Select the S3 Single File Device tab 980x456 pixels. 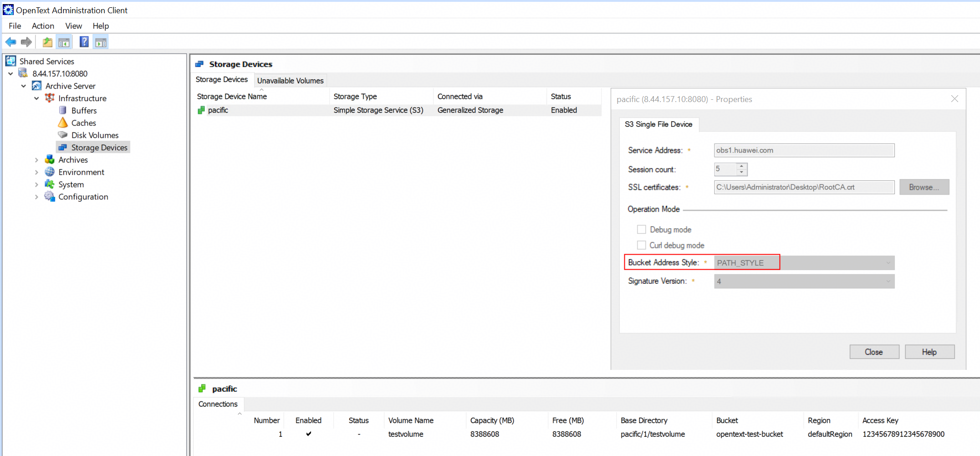pyautogui.click(x=658, y=124)
